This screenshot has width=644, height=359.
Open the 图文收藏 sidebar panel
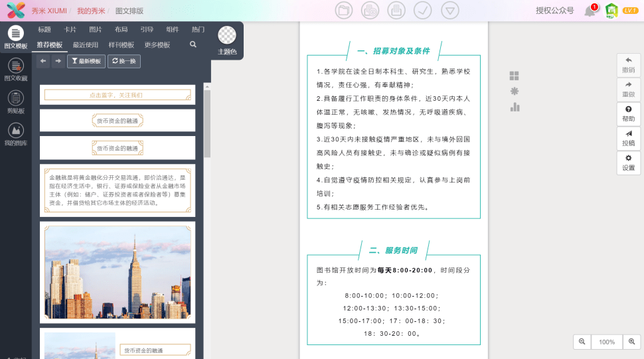(16, 69)
